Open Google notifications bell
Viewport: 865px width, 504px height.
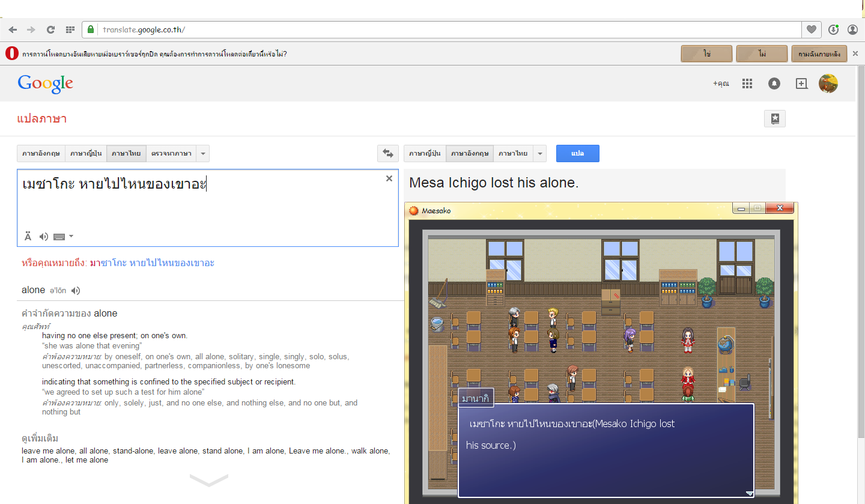[774, 83]
